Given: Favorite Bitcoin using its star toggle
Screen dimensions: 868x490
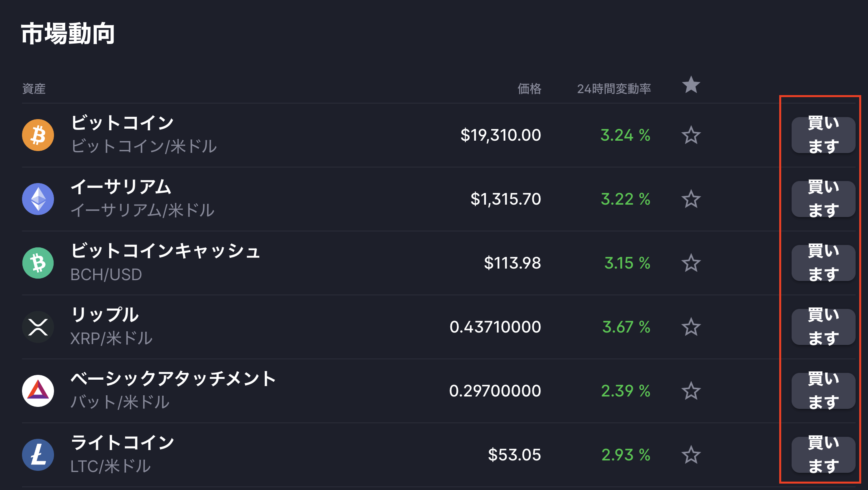Looking at the screenshot, I should tap(691, 135).
